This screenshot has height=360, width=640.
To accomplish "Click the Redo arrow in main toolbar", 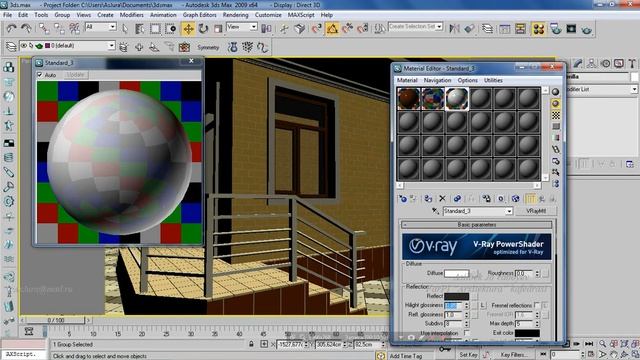I will click(x=26, y=29).
